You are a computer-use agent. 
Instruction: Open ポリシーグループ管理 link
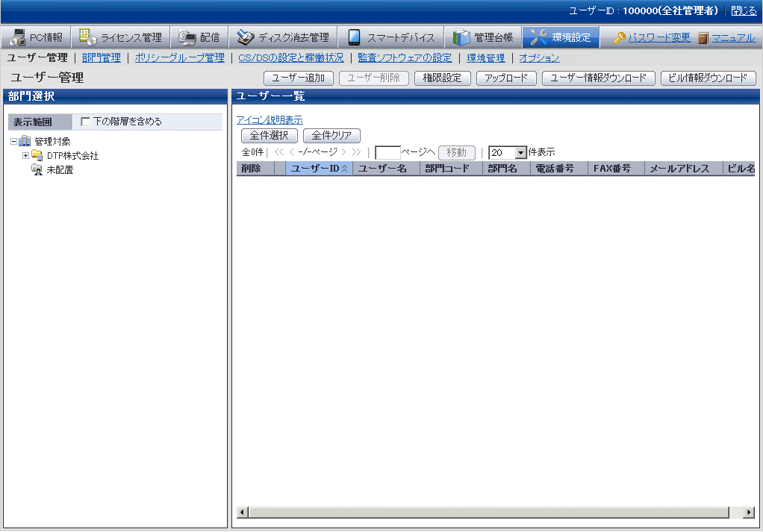[x=180, y=58]
